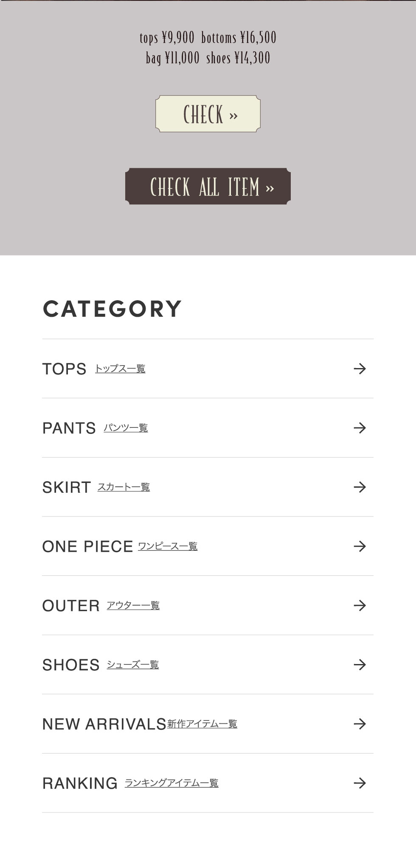Open the パンツ一覧 link
This screenshot has height=868, width=416.
pos(126,428)
